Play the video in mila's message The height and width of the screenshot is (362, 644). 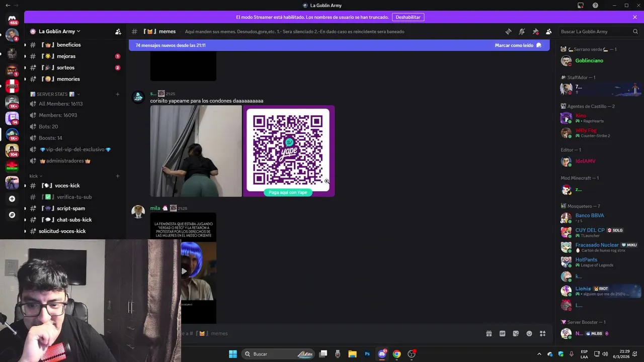point(184,271)
